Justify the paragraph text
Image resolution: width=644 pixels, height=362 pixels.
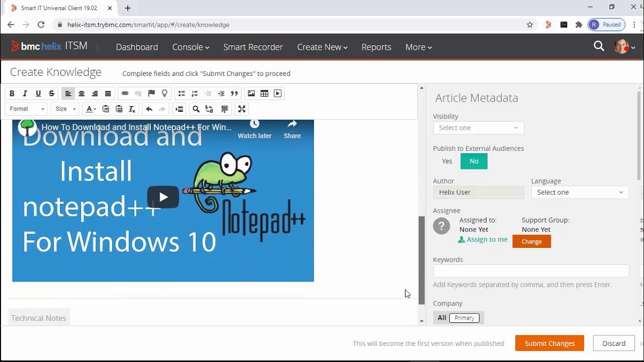pyautogui.click(x=108, y=94)
